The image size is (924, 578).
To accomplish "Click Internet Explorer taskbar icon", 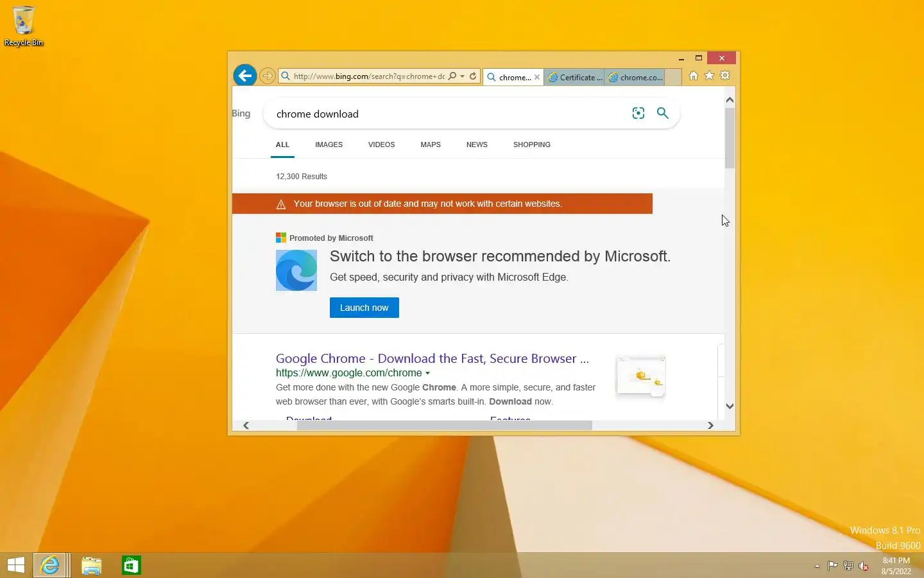I will coord(50,565).
